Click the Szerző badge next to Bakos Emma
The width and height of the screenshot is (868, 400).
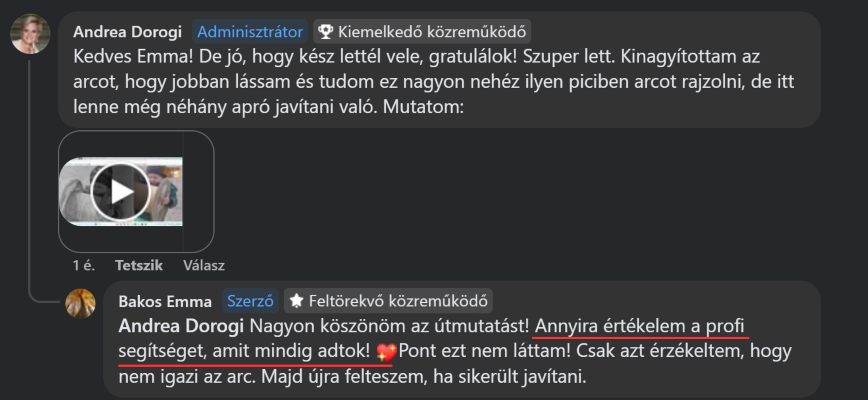click(250, 301)
